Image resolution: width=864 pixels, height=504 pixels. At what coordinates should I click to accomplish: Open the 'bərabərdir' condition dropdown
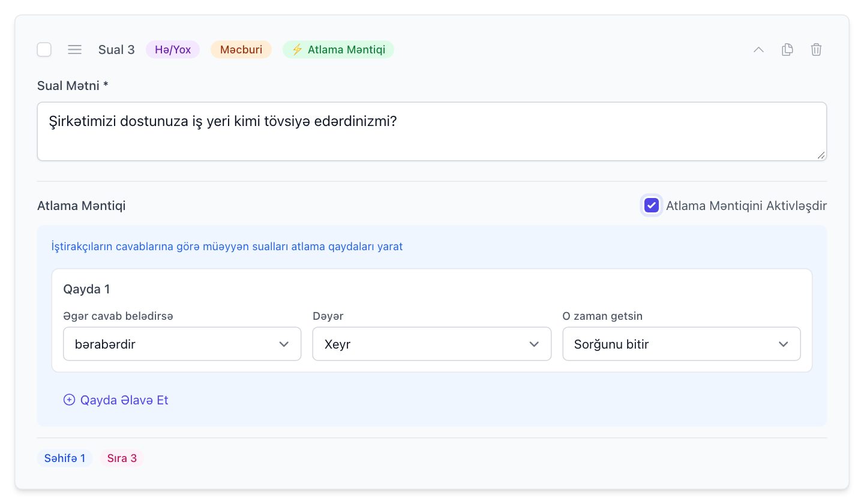[182, 344]
